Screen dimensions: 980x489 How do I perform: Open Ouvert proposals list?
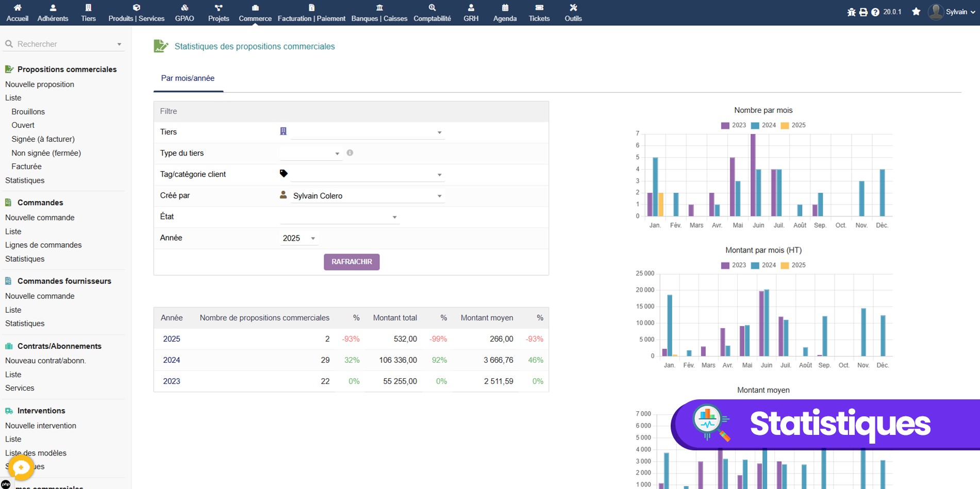click(x=23, y=125)
